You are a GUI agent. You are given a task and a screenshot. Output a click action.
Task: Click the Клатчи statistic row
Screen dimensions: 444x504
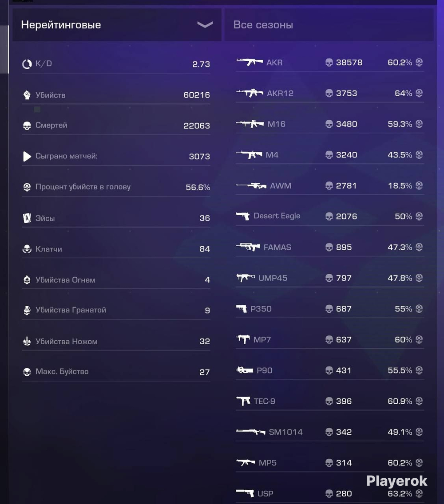tap(116, 249)
